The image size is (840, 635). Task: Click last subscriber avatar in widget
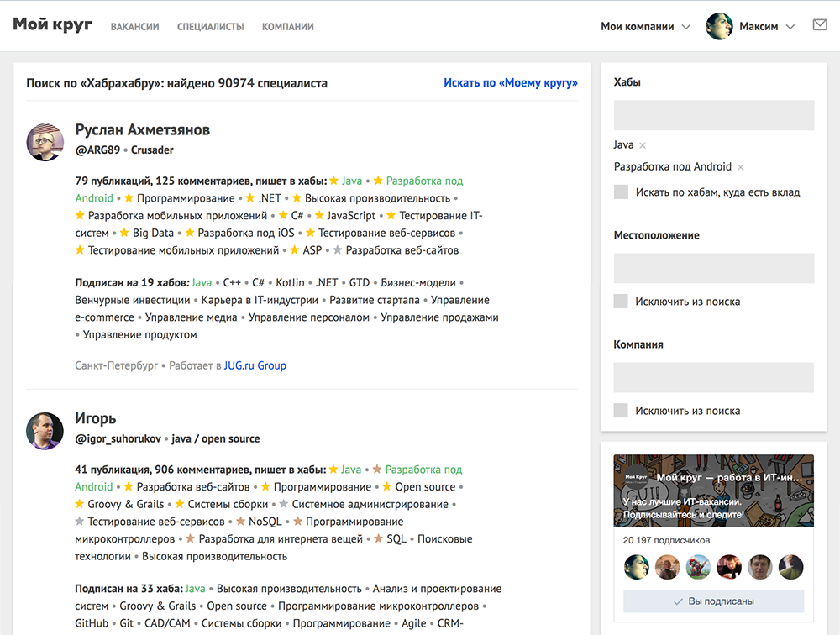[x=790, y=567]
